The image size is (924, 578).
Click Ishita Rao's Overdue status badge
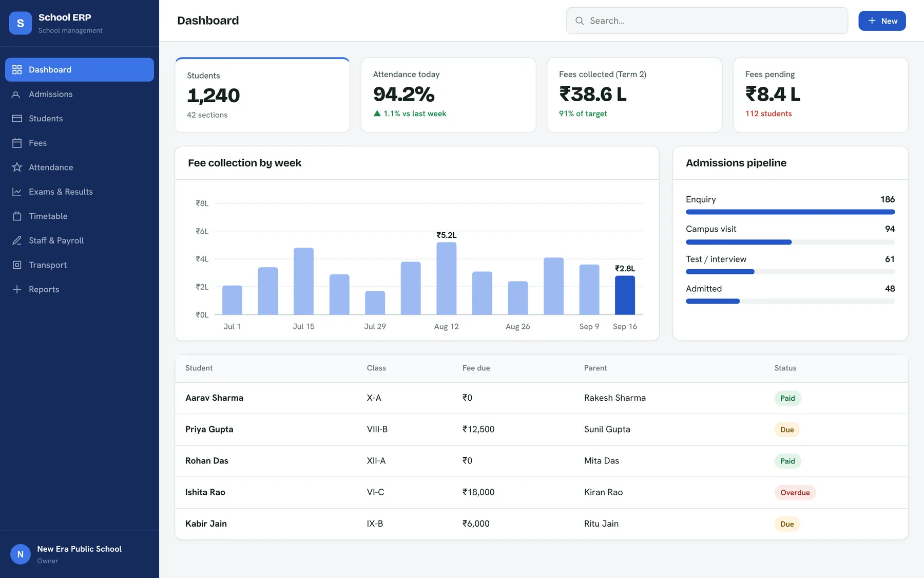click(795, 492)
